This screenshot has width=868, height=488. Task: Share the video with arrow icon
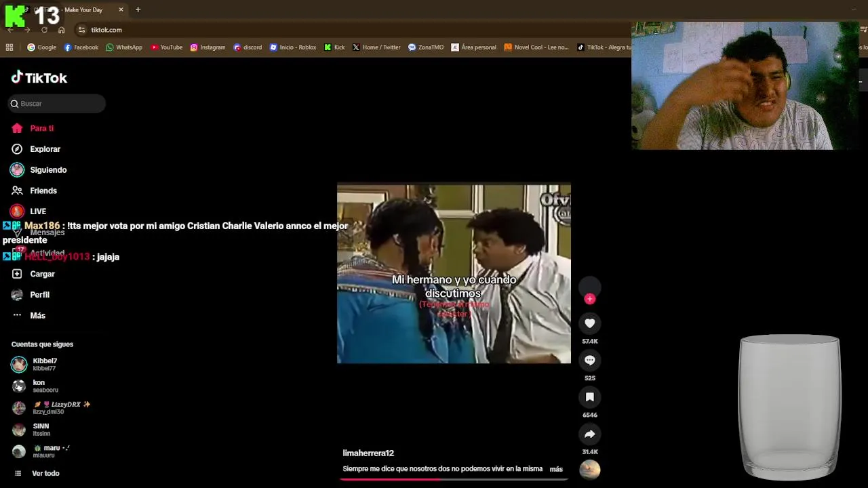click(590, 434)
